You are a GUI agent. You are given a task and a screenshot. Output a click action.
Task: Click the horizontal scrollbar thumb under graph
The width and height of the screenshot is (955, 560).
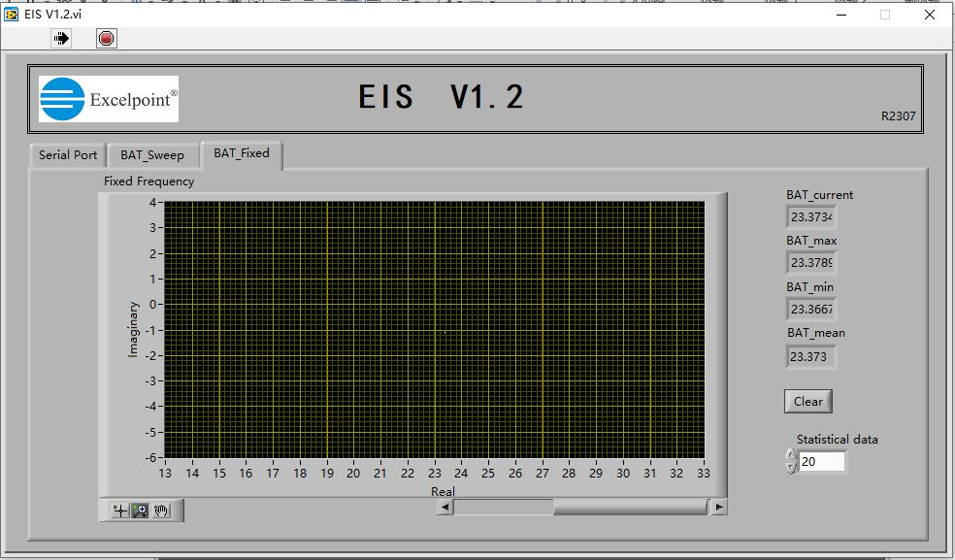point(631,507)
